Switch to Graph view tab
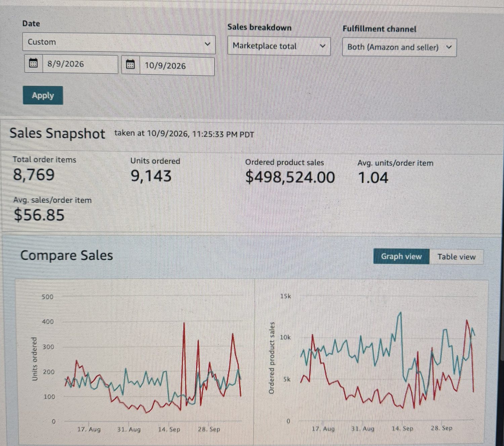 coord(401,257)
